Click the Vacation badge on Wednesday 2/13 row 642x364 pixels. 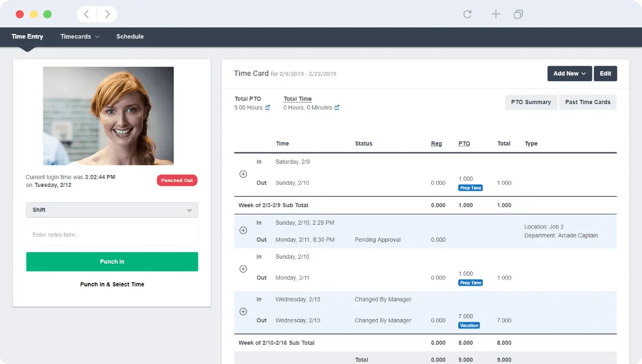click(x=469, y=325)
